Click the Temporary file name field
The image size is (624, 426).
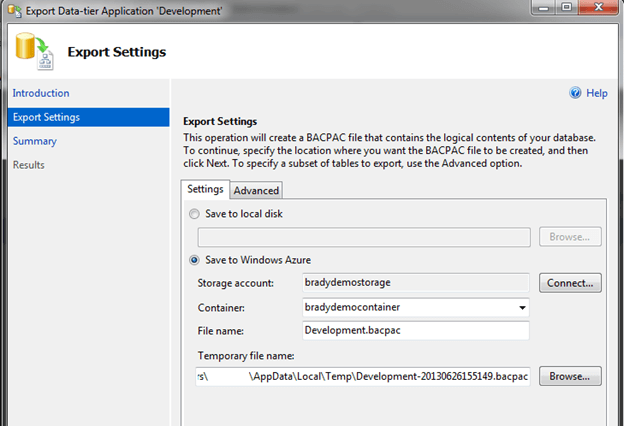(x=363, y=376)
